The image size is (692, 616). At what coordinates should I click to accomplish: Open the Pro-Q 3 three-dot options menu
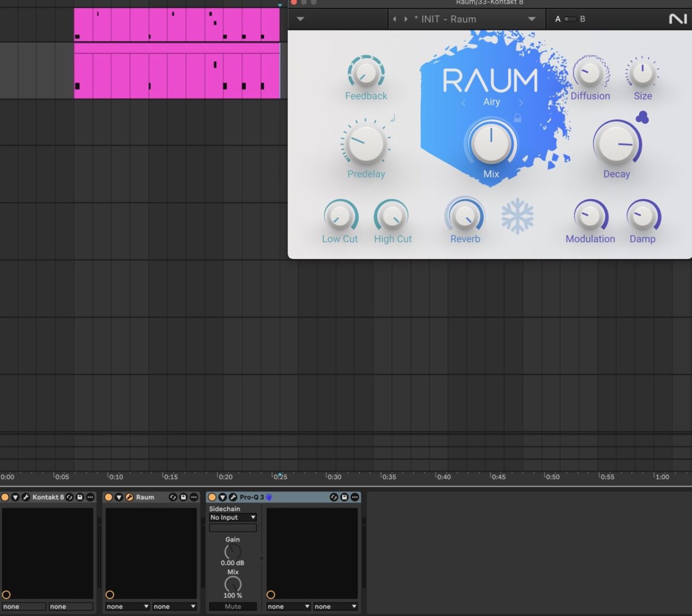355,497
